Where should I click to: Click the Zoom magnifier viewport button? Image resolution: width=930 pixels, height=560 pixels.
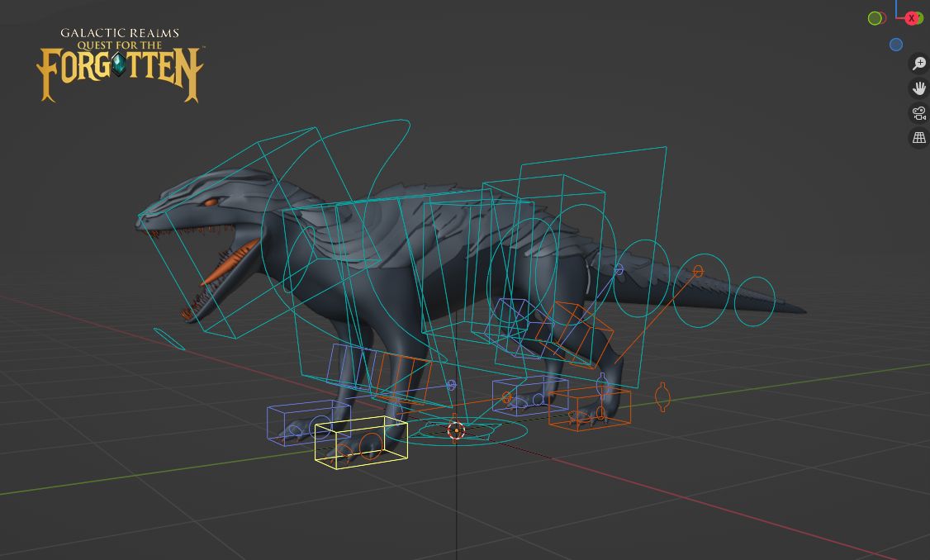pos(919,64)
